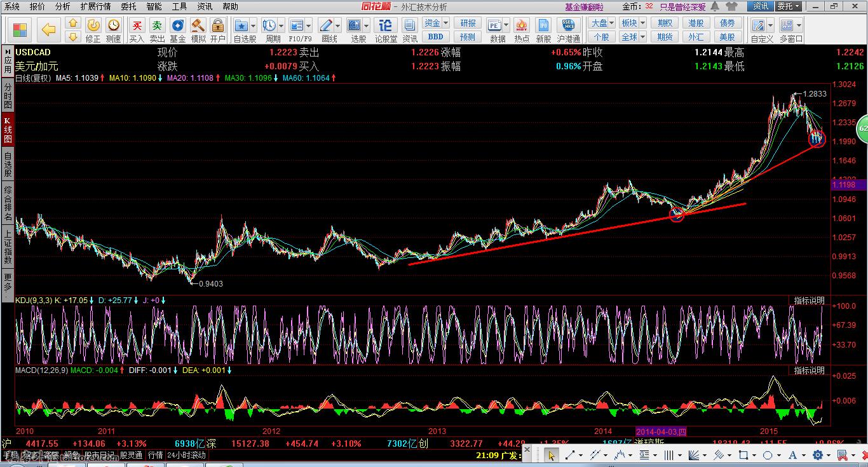Click the down arrow page icon
868x467 pixels.
tap(72, 37)
